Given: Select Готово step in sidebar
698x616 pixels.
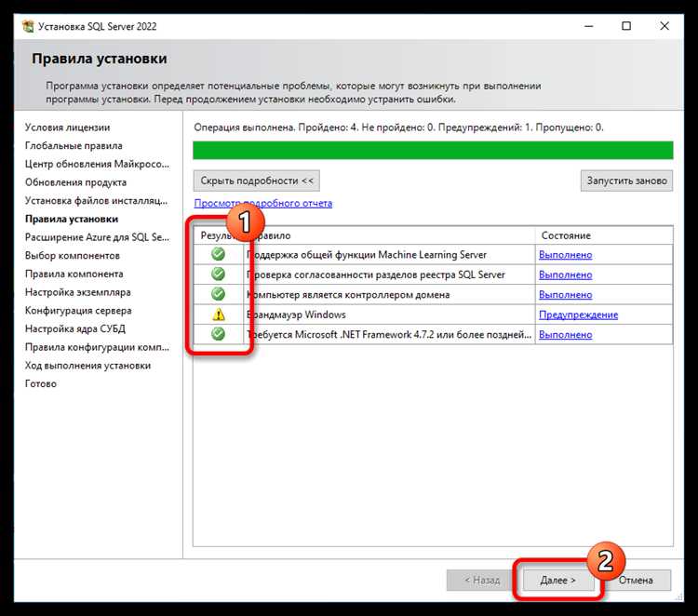Looking at the screenshot, I should click(41, 383).
